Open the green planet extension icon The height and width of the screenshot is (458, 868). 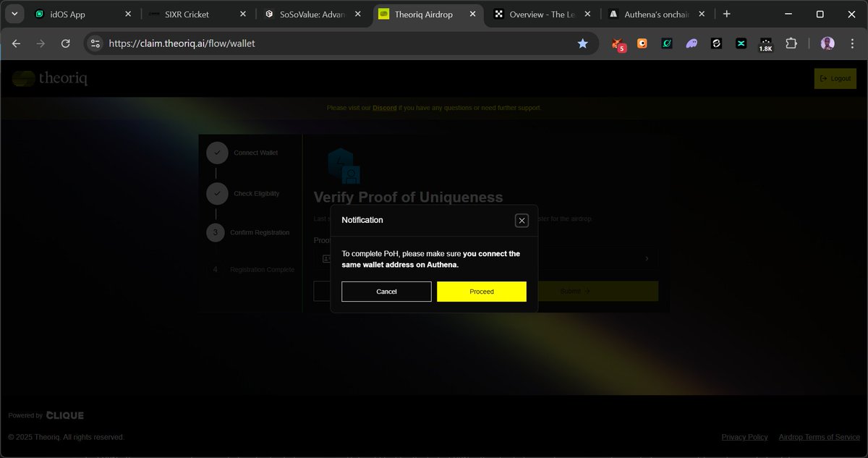click(x=666, y=43)
